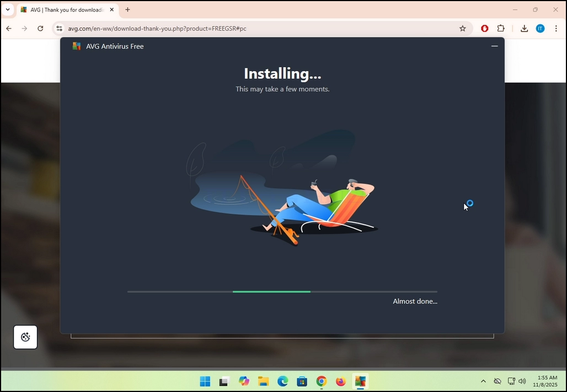Open the clock showing 1:55 AM
The image size is (567, 392).
pyautogui.click(x=545, y=381)
